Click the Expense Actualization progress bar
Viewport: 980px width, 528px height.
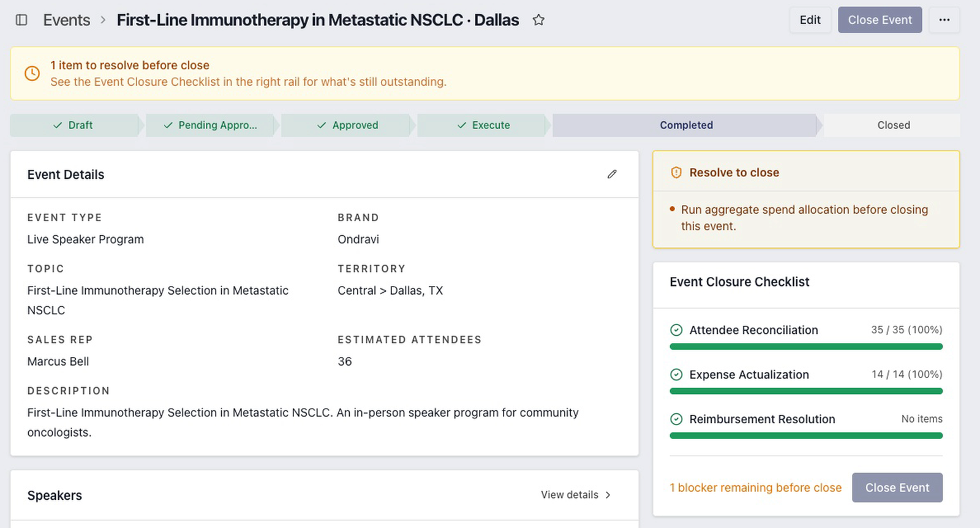(806, 391)
